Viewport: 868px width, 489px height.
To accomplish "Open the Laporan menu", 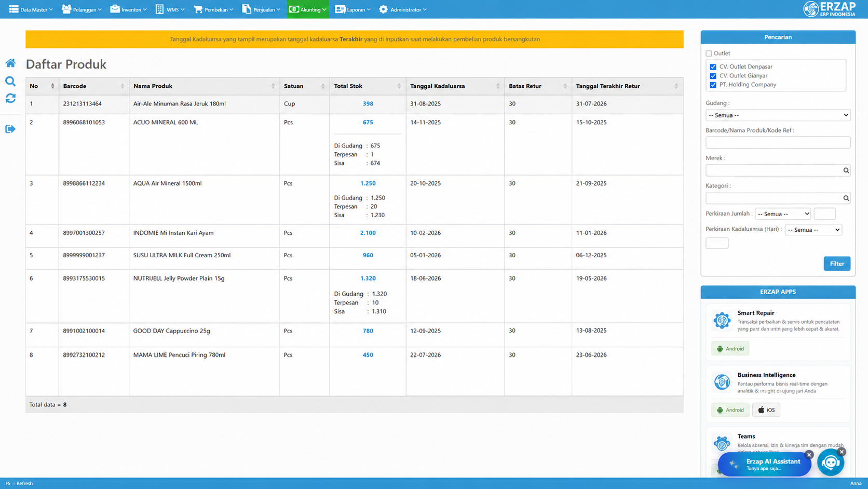I will (353, 9).
